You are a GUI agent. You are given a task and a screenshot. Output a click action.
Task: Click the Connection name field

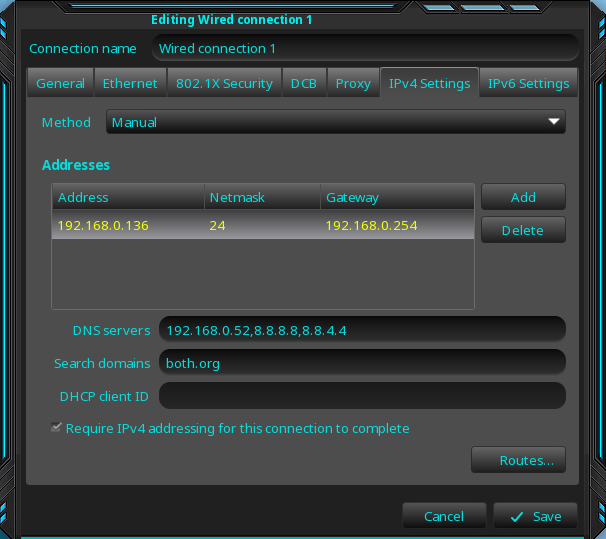tap(365, 48)
